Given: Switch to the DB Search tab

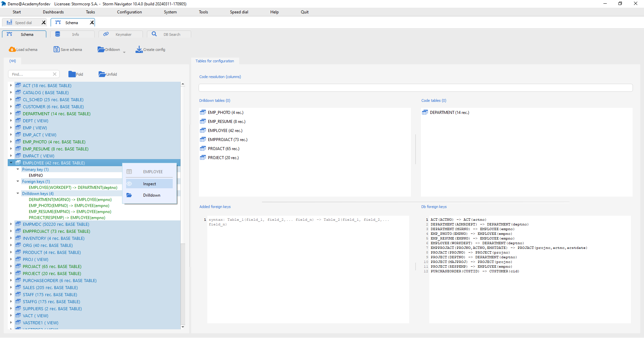Looking at the screenshot, I should click(169, 34).
